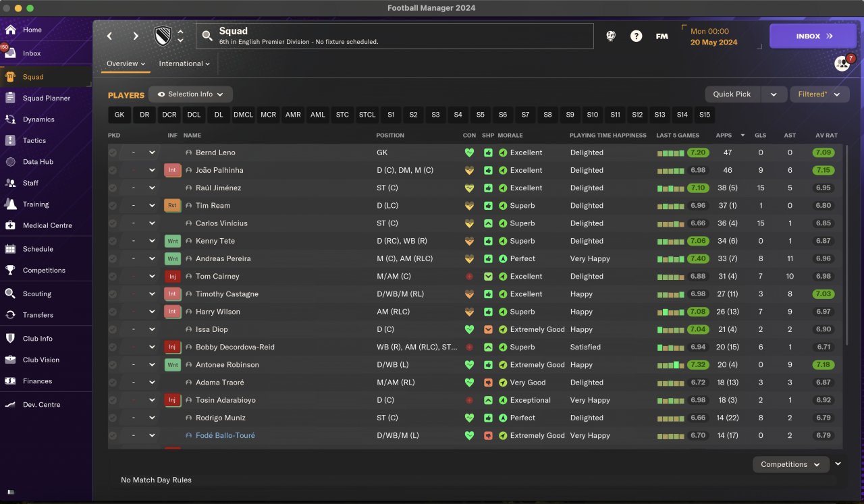Toggle the picked circle for João Palhinha

[113, 170]
